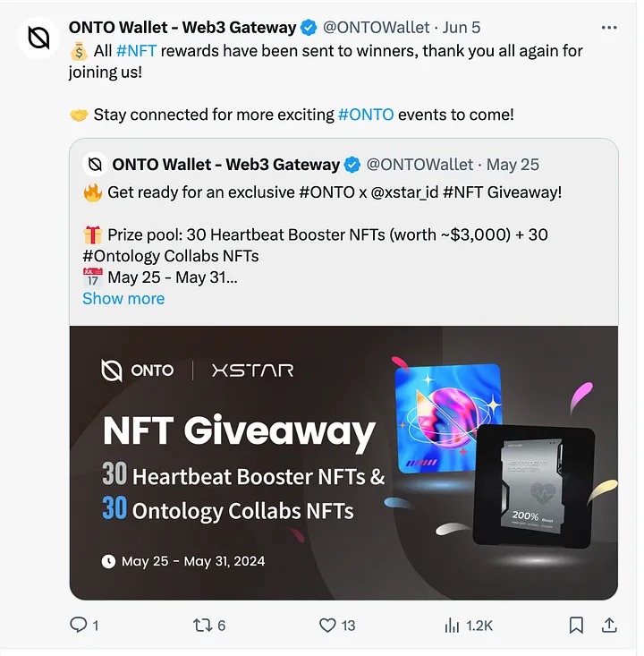
Task: Click the share upload icon
Action: tap(610, 626)
